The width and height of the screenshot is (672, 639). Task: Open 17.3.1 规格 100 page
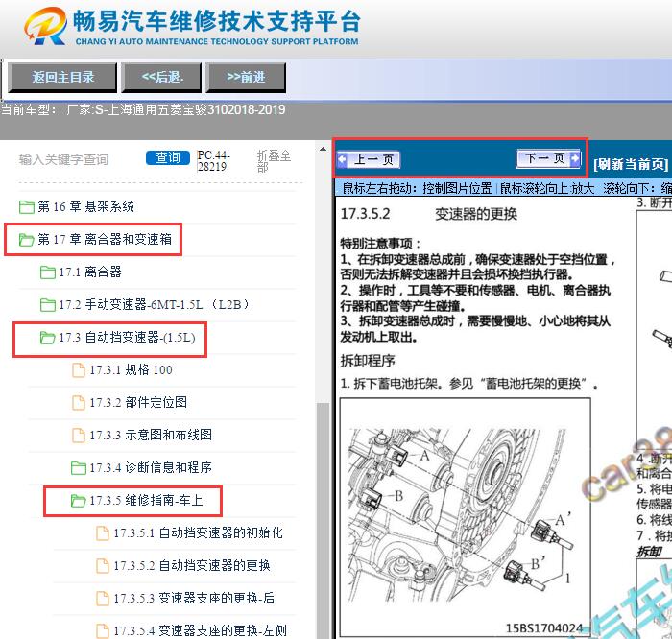click(132, 370)
